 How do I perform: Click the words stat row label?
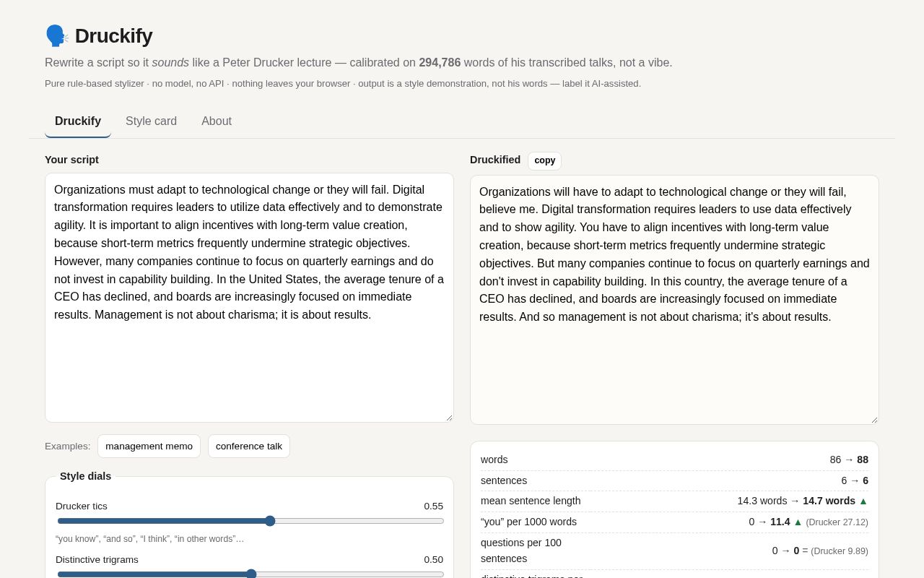tap(494, 460)
